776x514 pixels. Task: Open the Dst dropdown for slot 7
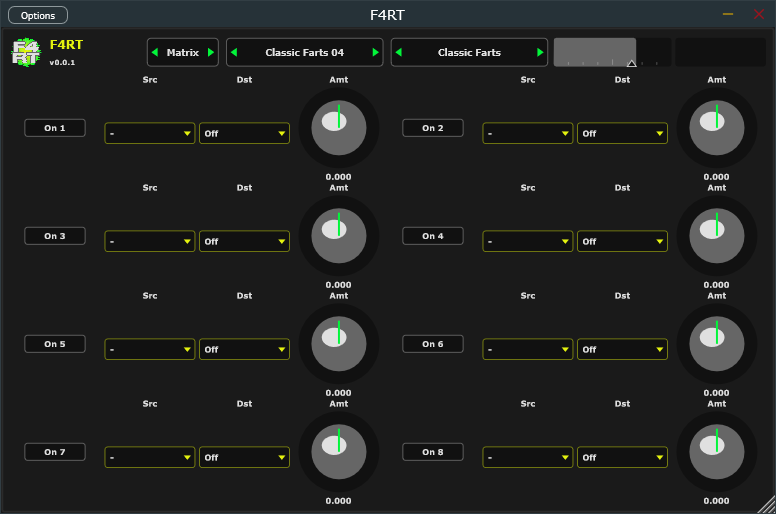click(244, 457)
